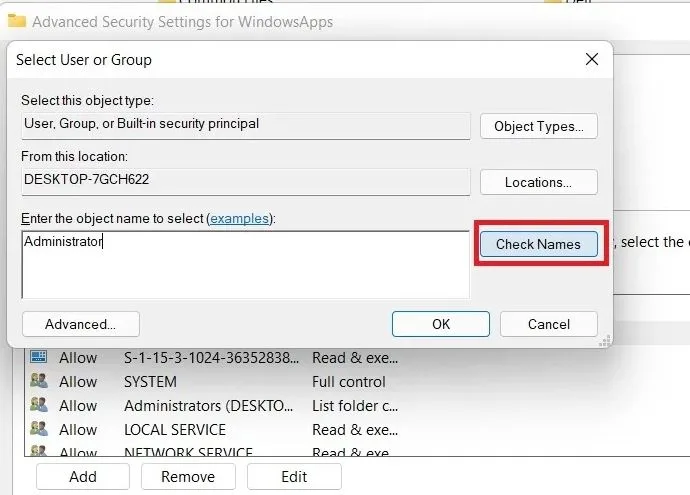
Task: Confirm with the OK button
Action: click(x=440, y=324)
